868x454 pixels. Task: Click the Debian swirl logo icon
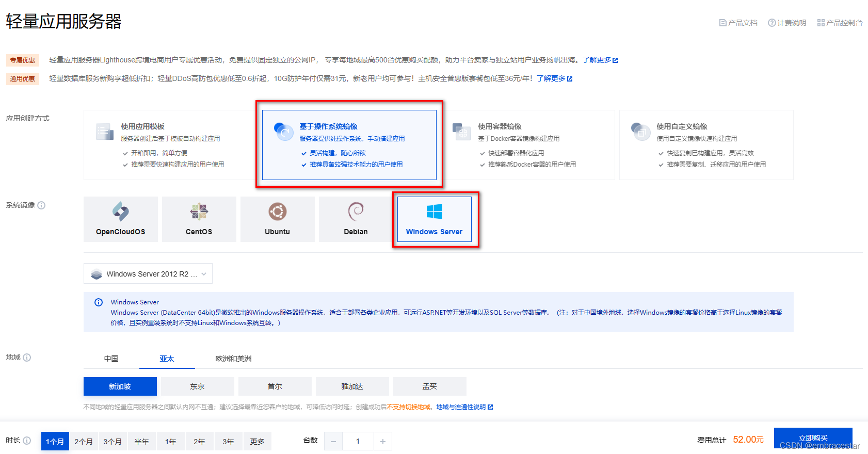pyautogui.click(x=356, y=212)
